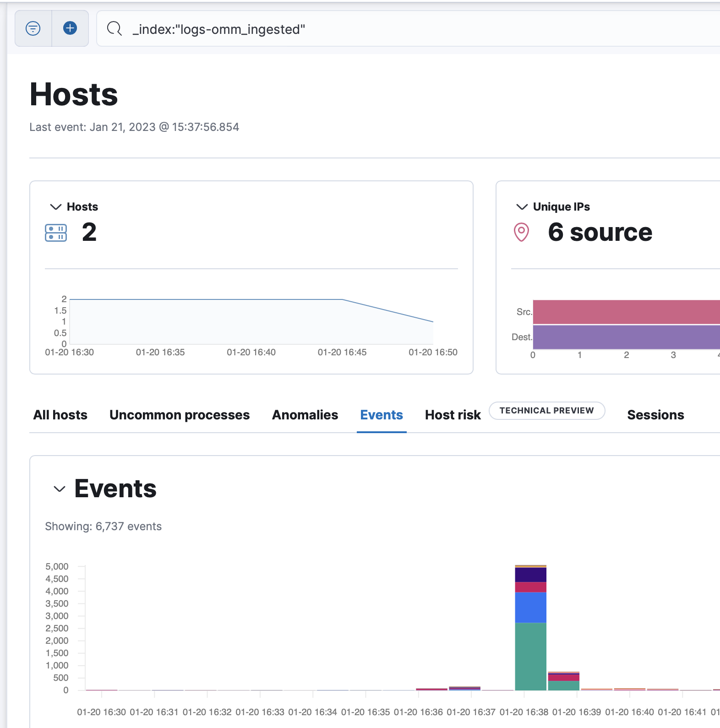Screen dimensions: 720x728
Task: Click the search magnifier icon
Action: 114,29
